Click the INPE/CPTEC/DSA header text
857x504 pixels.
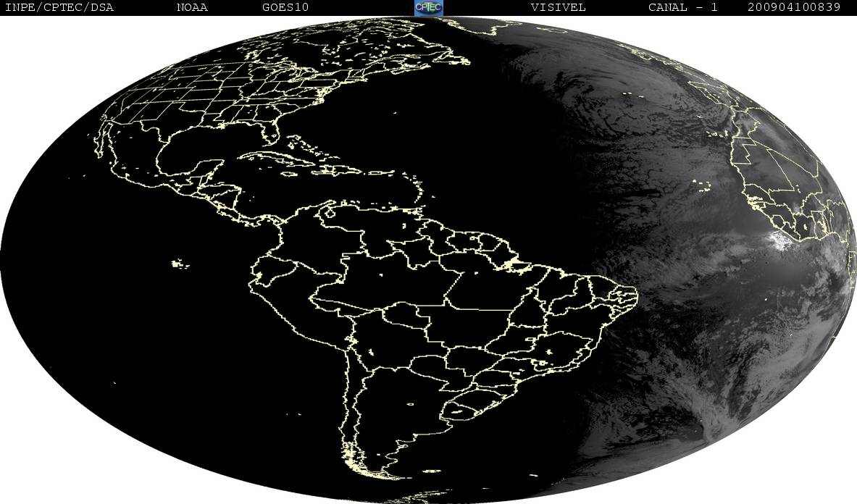pyautogui.click(x=59, y=8)
